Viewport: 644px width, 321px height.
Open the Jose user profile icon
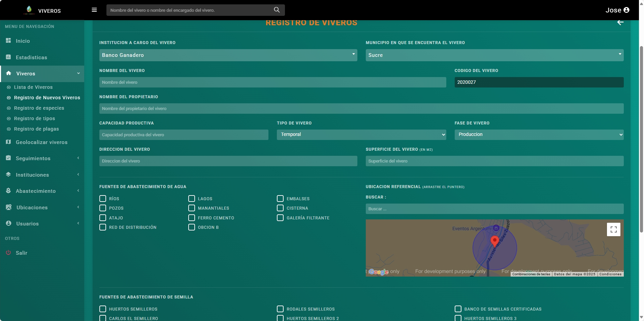[626, 10]
